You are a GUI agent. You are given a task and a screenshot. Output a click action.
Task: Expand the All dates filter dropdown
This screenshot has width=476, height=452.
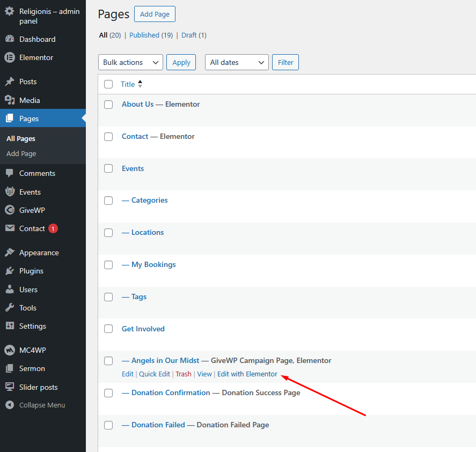[x=237, y=62]
